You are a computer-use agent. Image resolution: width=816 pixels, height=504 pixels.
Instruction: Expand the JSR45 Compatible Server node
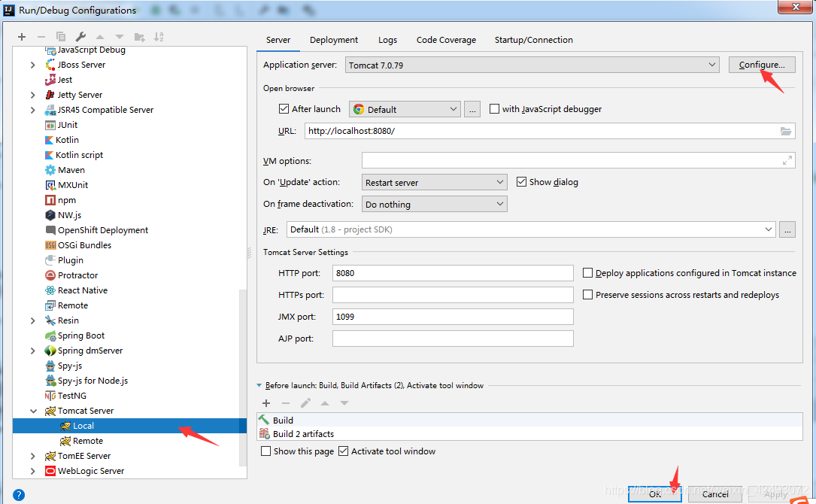click(x=33, y=110)
